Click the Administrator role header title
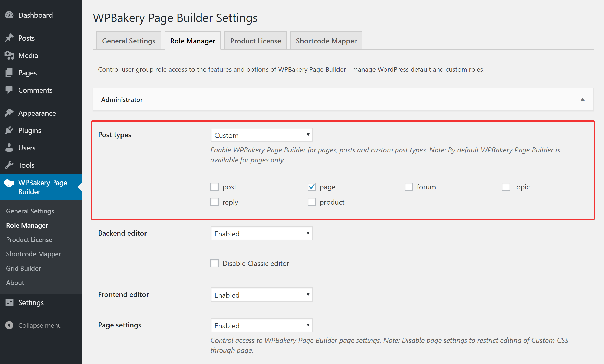604x364 pixels. click(122, 100)
